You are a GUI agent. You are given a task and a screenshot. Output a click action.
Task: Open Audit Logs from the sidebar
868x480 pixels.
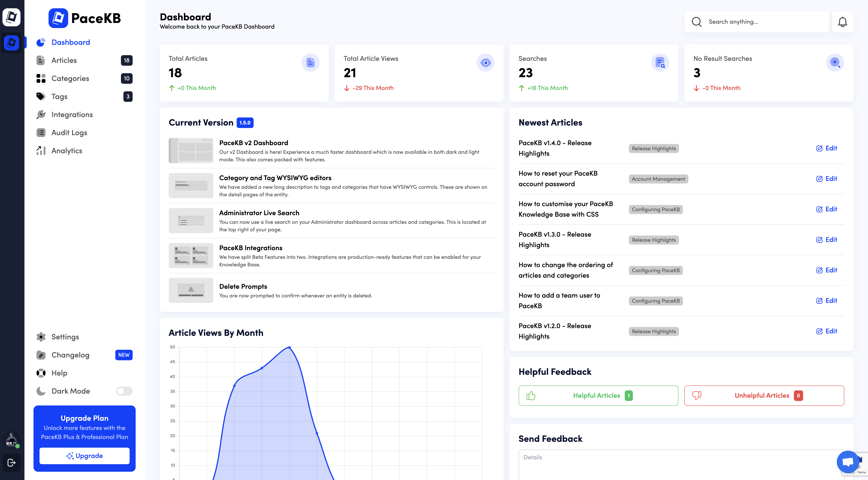(69, 133)
